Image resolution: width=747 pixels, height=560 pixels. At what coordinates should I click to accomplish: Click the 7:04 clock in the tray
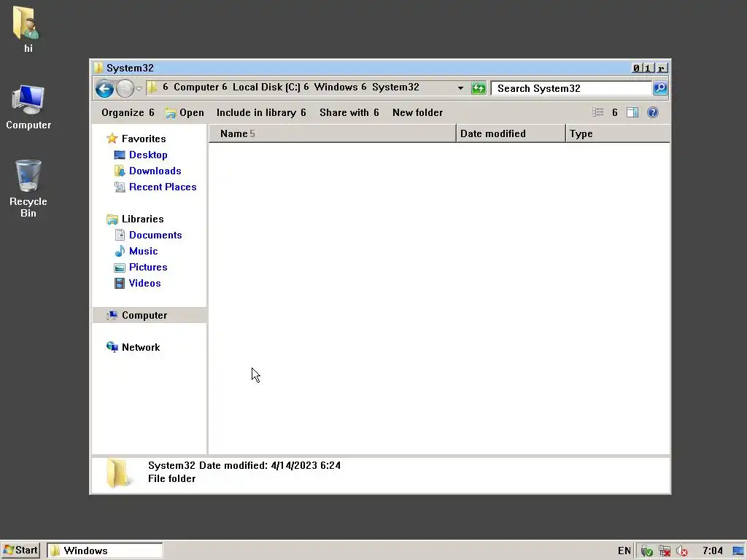(x=712, y=551)
